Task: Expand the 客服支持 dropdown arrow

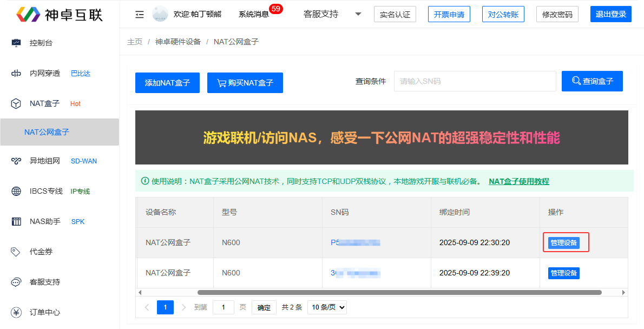Action: [358, 14]
